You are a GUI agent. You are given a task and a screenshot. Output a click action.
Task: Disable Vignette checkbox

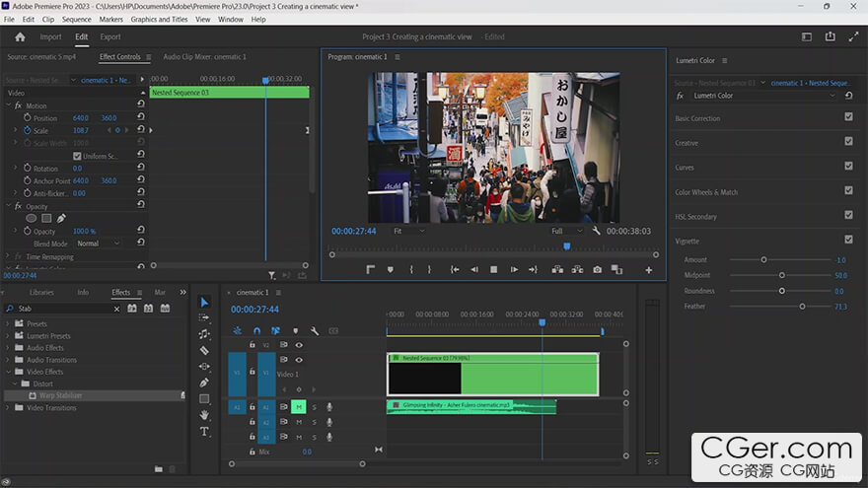[848, 239]
